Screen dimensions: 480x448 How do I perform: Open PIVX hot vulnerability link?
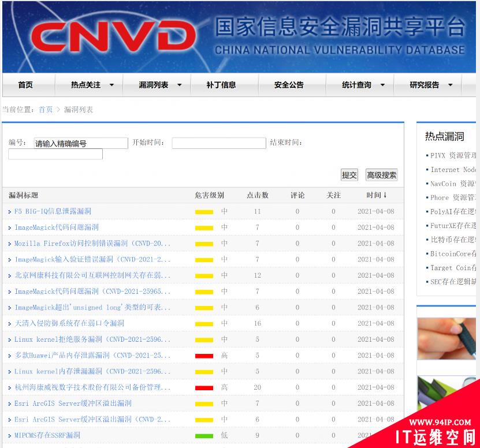point(453,155)
